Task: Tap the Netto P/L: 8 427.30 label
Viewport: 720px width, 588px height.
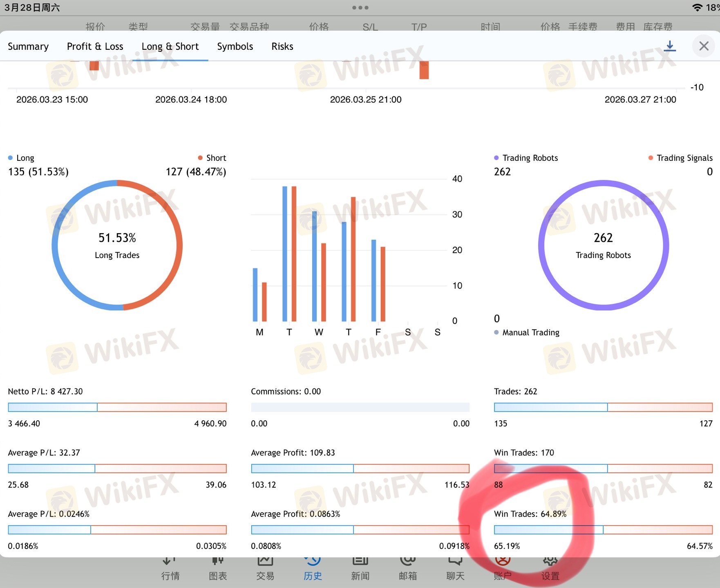Action: (x=45, y=391)
